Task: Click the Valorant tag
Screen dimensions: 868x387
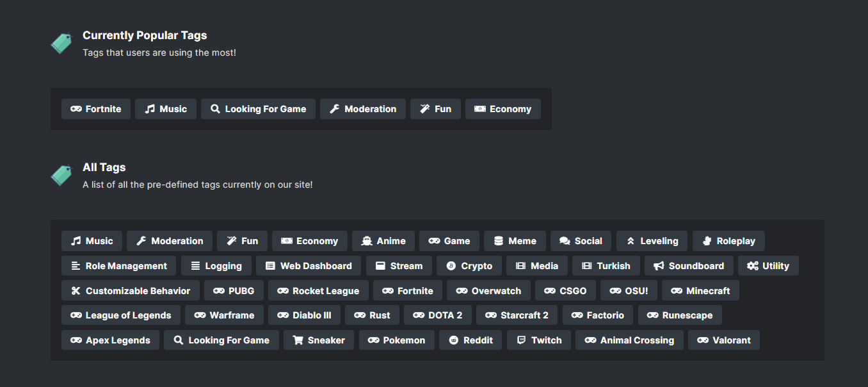Action: 724,340
